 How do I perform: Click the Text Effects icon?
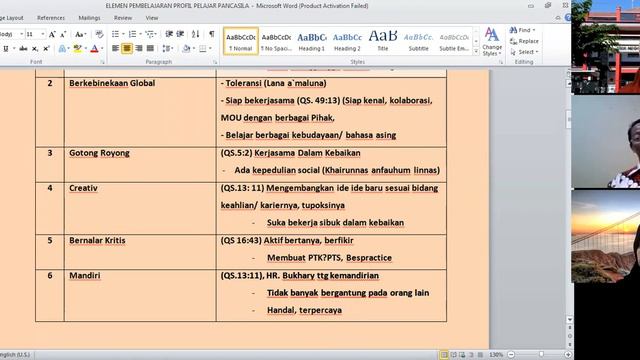point(62,49)
